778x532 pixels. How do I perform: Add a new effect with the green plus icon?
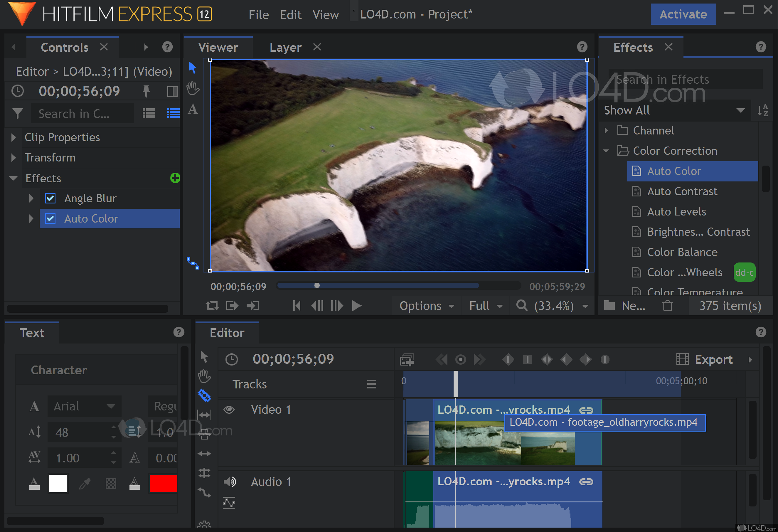point(175,178)
